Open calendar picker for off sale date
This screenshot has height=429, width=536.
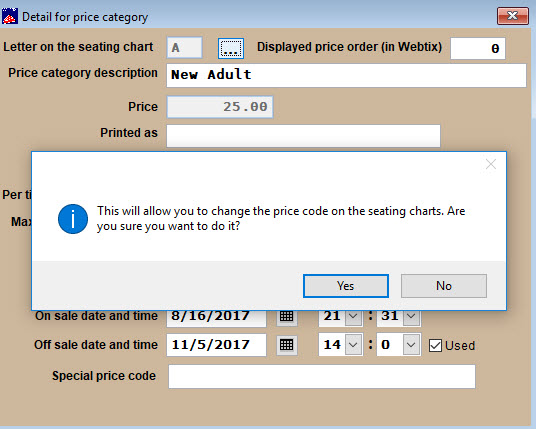tap(286, 345)
